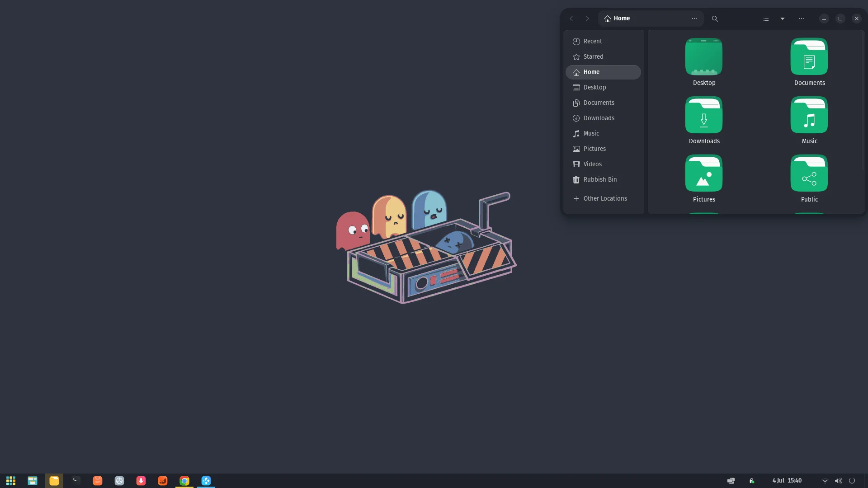Open Music in the sidebar
868x488 pixels.
(x=603, y=133)
